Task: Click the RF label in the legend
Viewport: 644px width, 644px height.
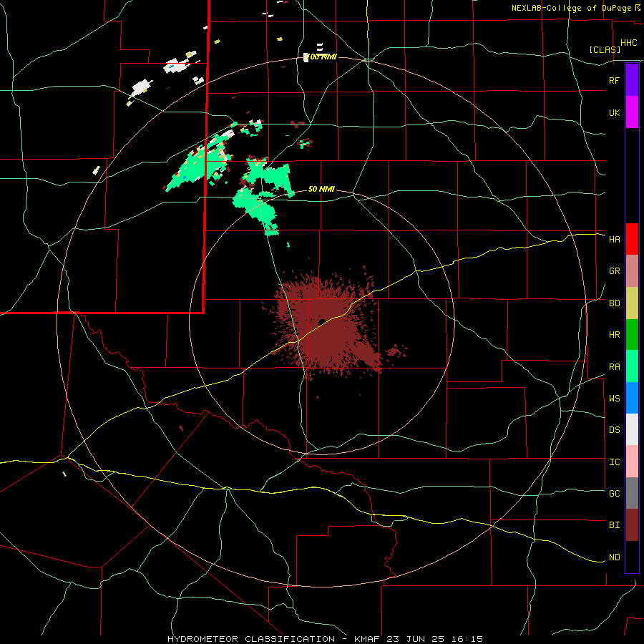Action: click(x=614, y=80)
